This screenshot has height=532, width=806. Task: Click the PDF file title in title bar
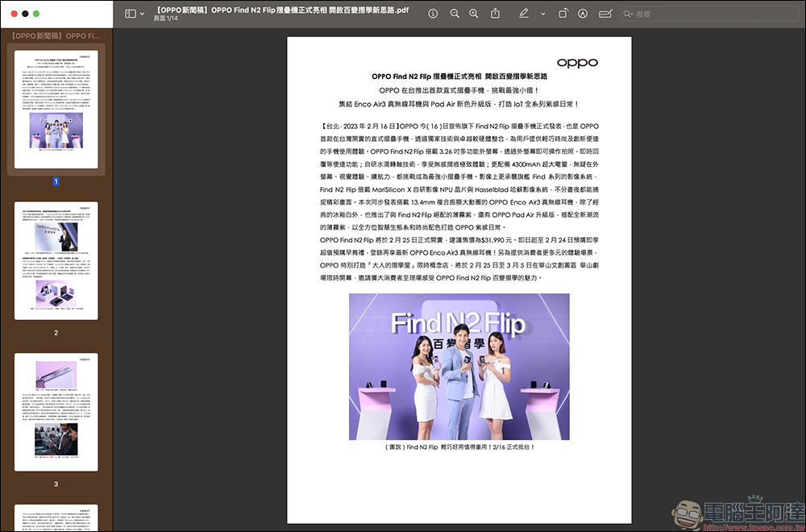point(281,9)
